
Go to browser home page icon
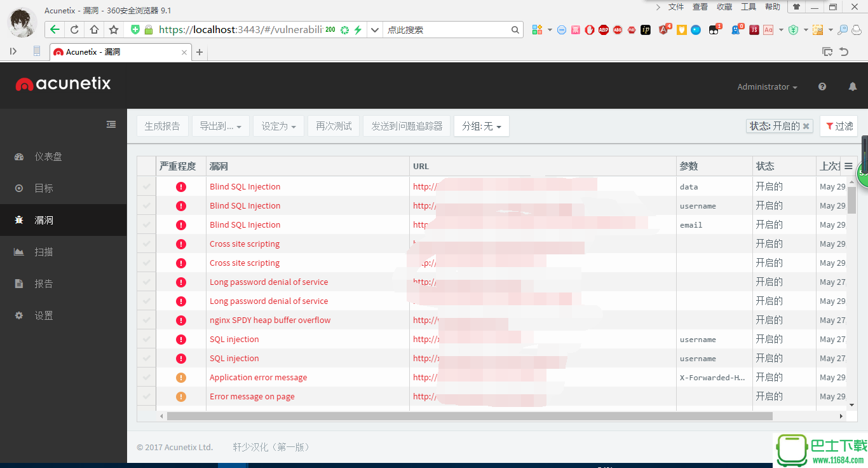tap(94, 29)
